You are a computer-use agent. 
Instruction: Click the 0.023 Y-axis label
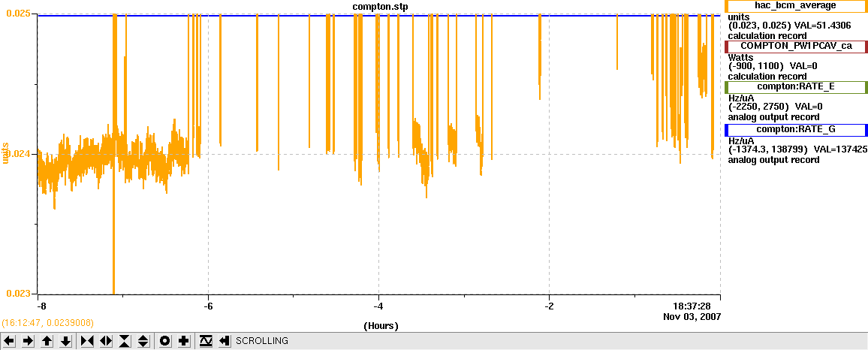click(18, 294)
